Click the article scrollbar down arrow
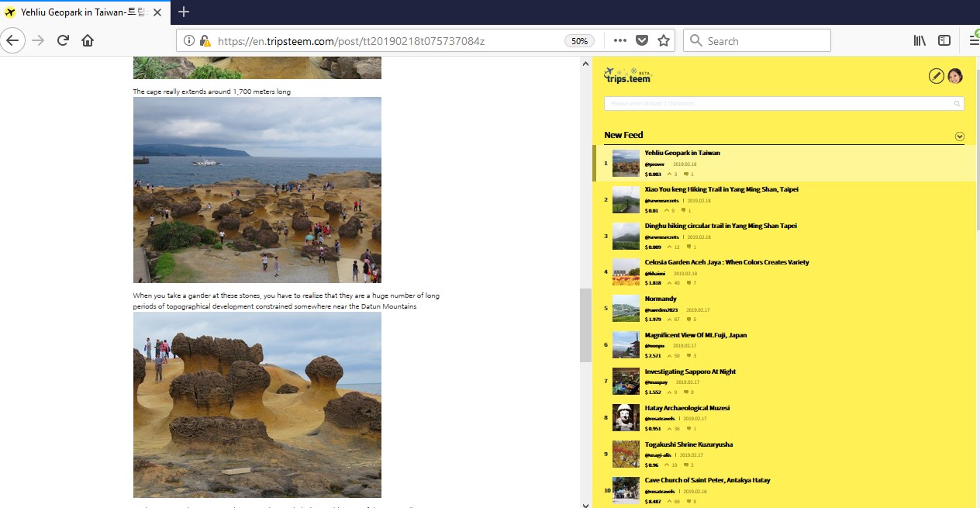 point(585,505)
